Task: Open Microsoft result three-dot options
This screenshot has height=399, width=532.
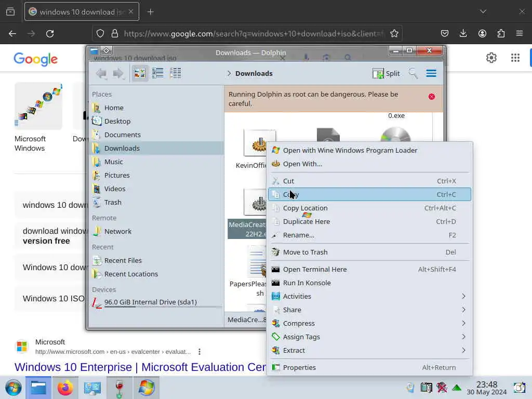Action: (199, 352)
